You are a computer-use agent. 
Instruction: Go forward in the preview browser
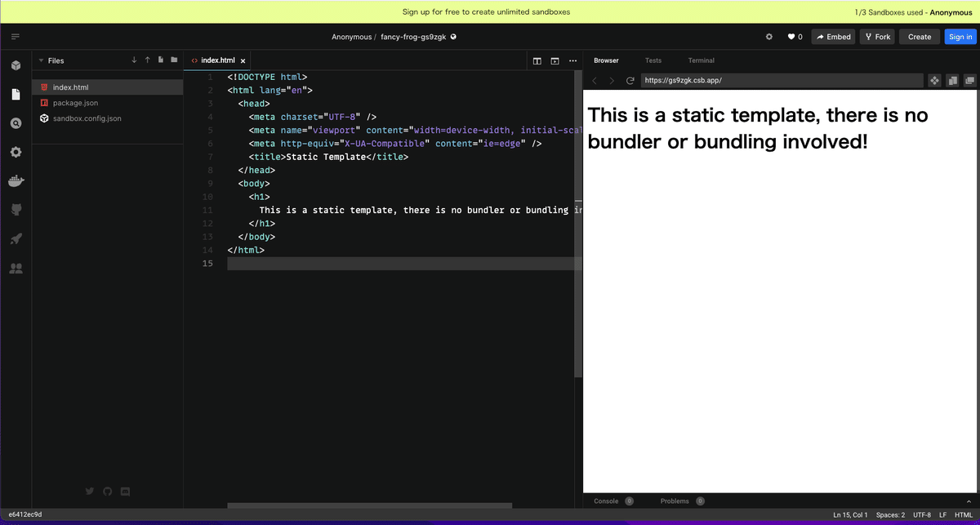[x=612, y=80]
